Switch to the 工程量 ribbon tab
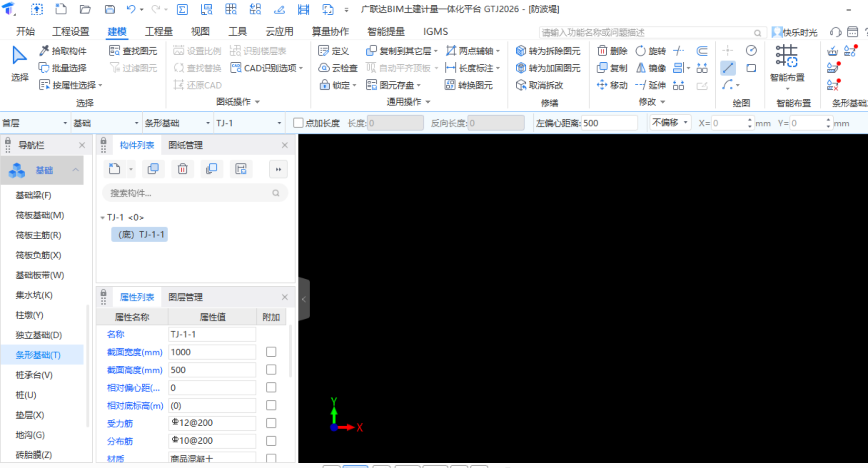The height and width of the screenshot is (468, 868). point(158,31)
